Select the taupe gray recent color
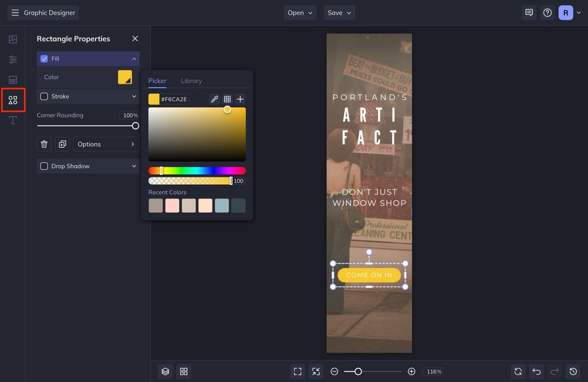 tap(156, 205)
